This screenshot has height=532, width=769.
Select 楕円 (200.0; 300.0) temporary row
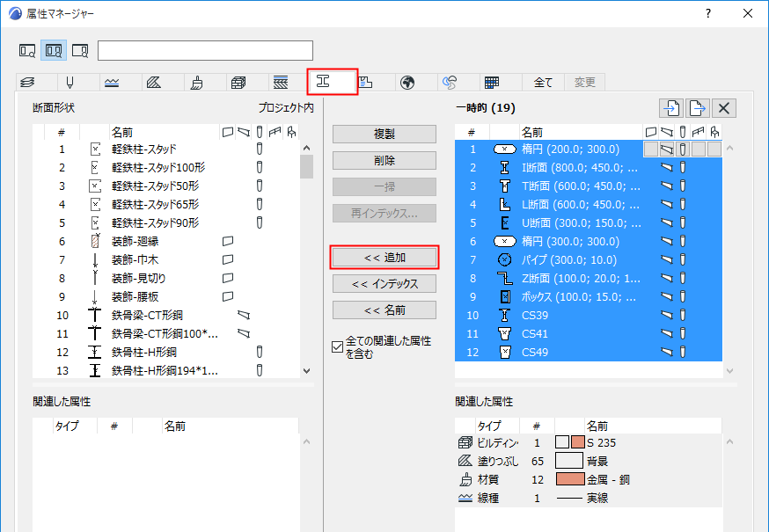(x=589, y=149)
